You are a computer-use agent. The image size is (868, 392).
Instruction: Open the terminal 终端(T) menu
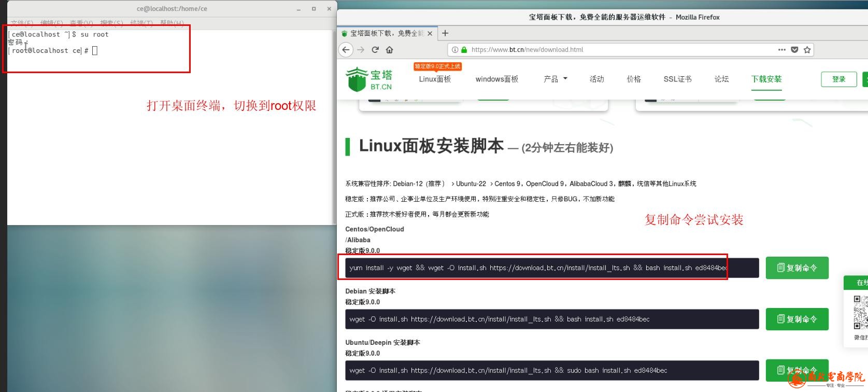[x=141, y=23]
